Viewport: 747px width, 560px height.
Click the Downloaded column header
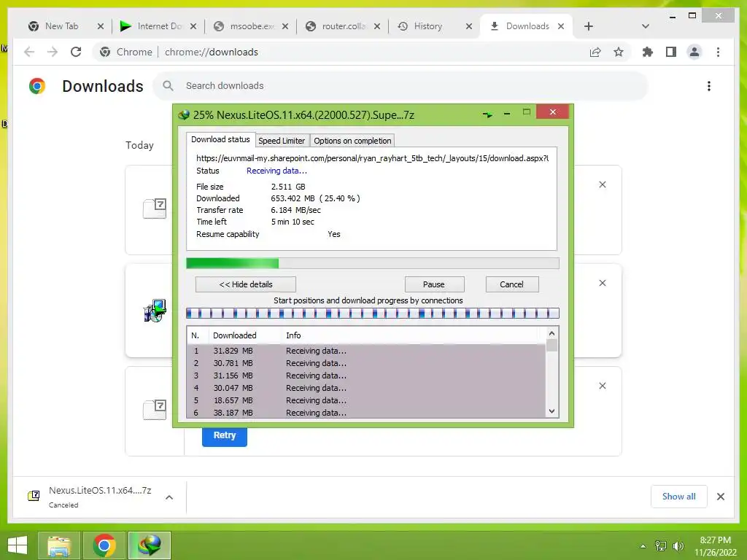pyautogui.click(x=245, y=335)
